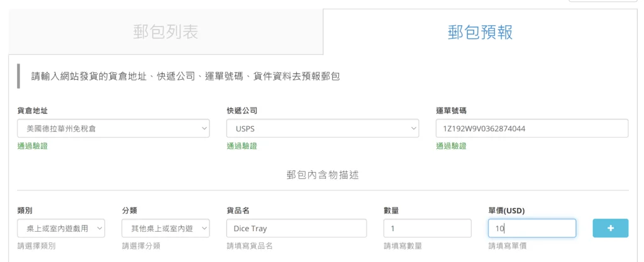Click the 貨品名 field containing Dice Tray
The height and width of the screenshot is (262, 644).
pyautogui.click(x=297, y=228)
